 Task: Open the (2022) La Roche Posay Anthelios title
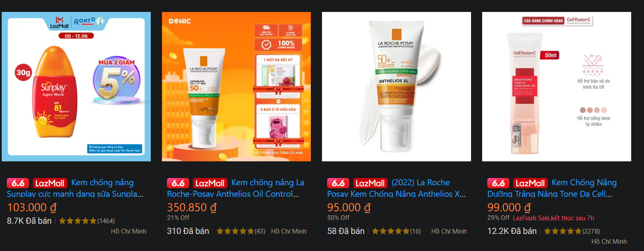397,188
